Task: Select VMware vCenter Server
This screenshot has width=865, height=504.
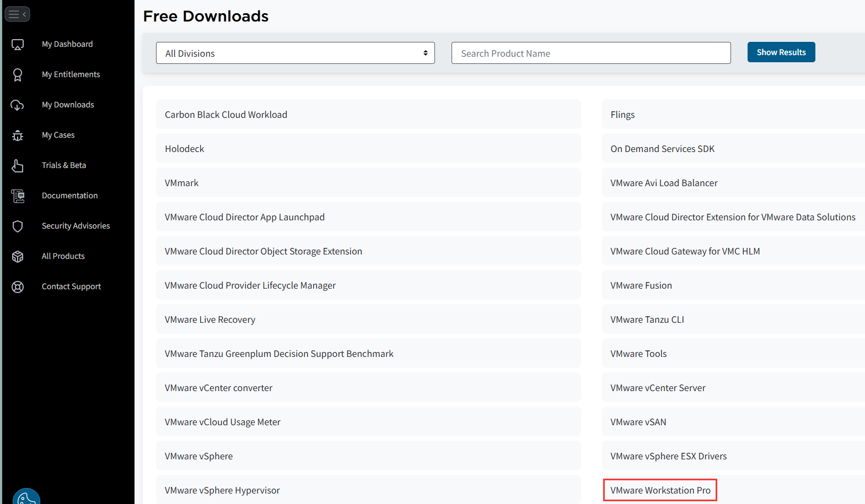Action: coord(733,387)
